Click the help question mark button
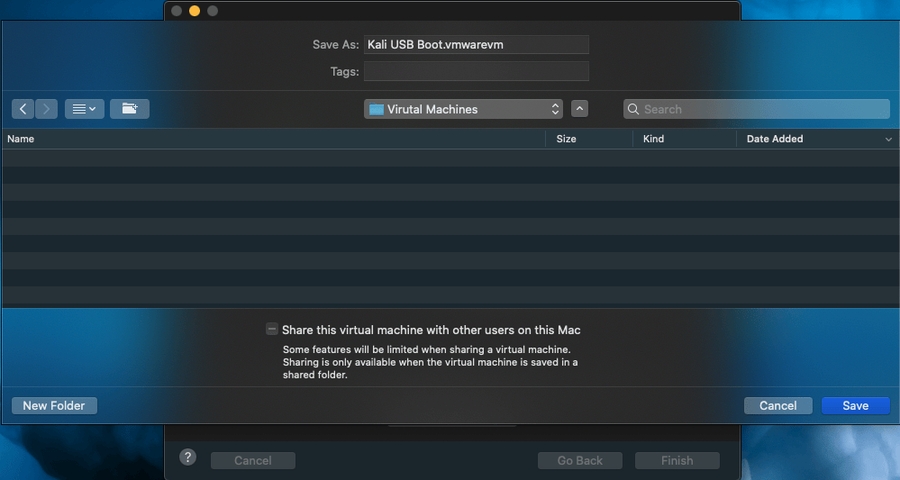This screenshot has width=900, height=480. [188, 457]
